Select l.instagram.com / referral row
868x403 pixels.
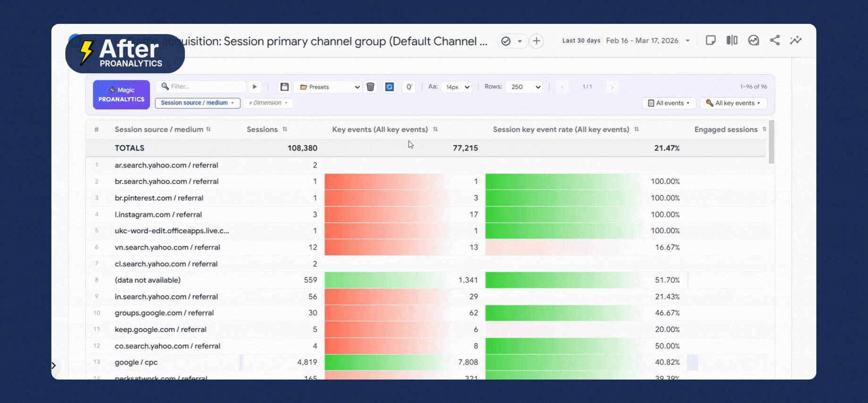(x=426, y=214)
